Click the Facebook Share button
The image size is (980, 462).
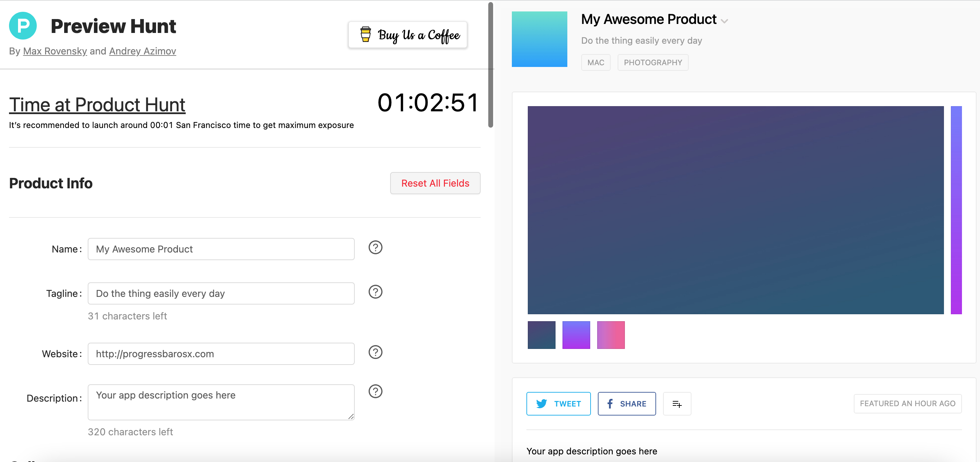click(x=626, y=404)
